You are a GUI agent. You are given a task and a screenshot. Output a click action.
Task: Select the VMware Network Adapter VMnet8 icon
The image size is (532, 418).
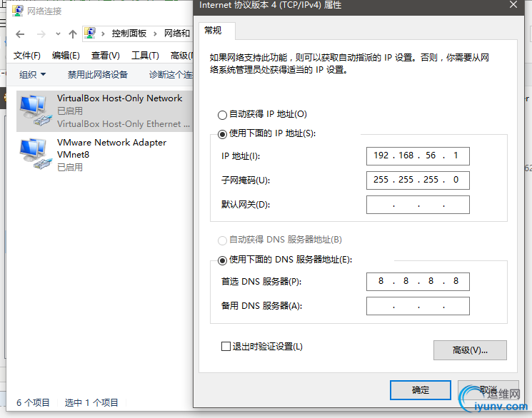(35, 154)
